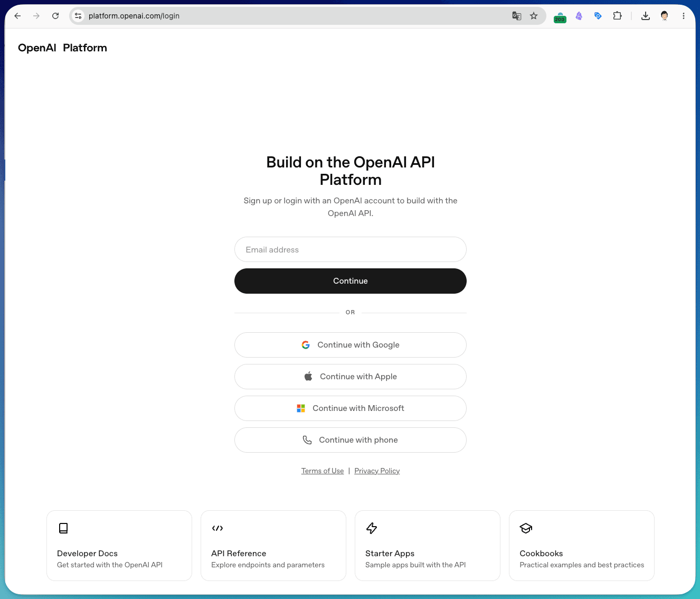The image size is (700, 599).
Task: Click the phone handset icon
Action: pyautogui.click(x=307, y=440)
